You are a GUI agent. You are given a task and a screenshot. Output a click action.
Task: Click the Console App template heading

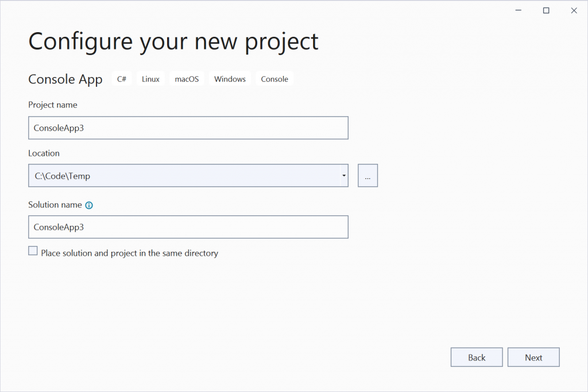pos(65,80)
